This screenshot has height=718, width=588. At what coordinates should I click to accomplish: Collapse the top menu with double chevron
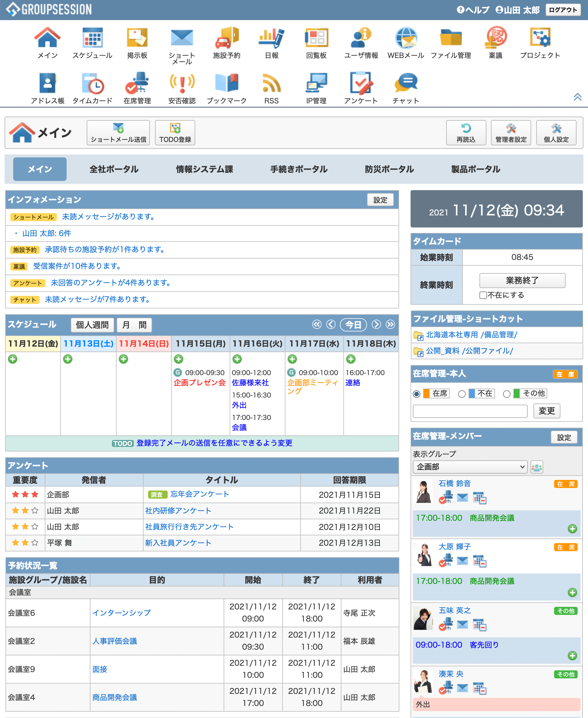[x=577, y=97]
